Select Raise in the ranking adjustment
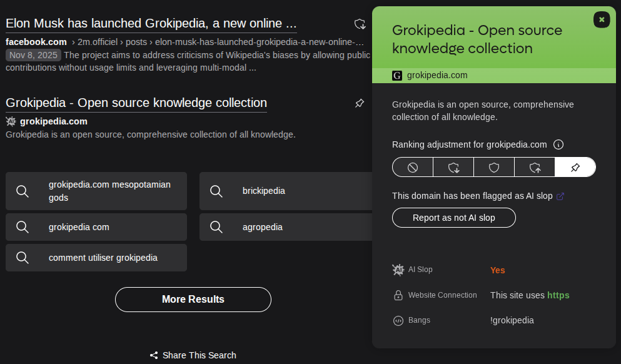This screenshot has height=364, width=621. click(535, 167)
